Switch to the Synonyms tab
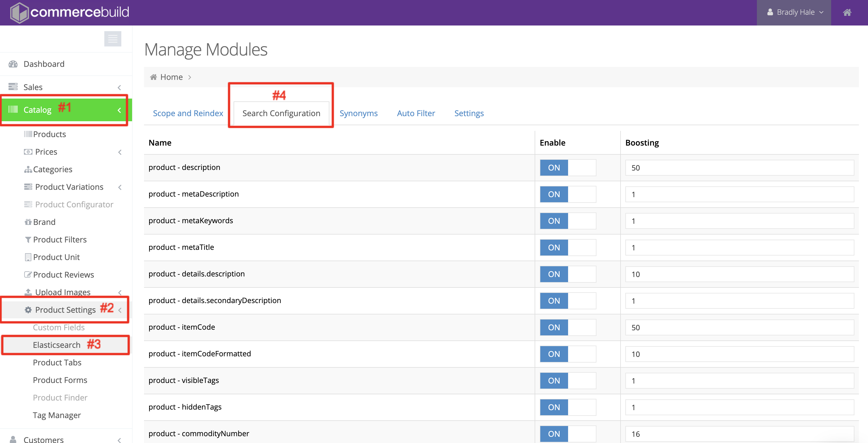 point(358,113)
